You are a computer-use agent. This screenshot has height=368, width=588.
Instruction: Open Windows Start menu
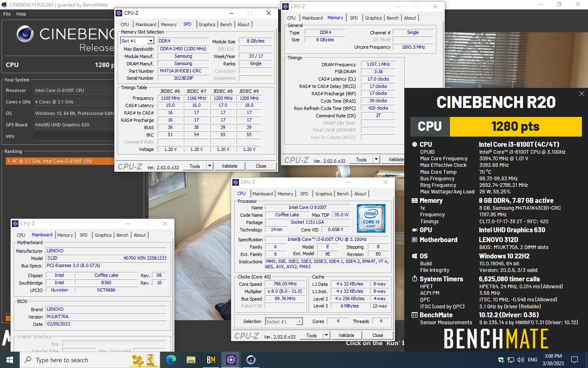10,360
